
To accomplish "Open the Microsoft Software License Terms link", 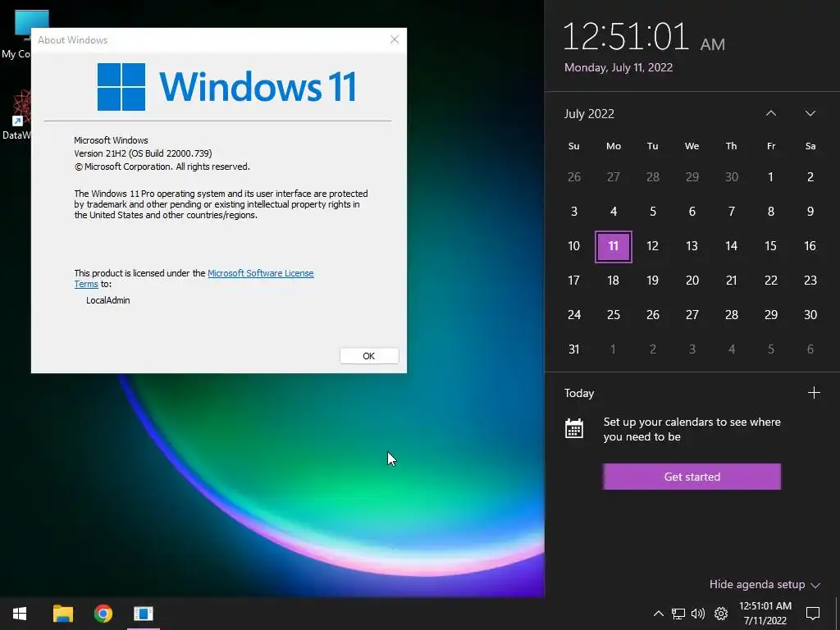I will tap(260, 273).
